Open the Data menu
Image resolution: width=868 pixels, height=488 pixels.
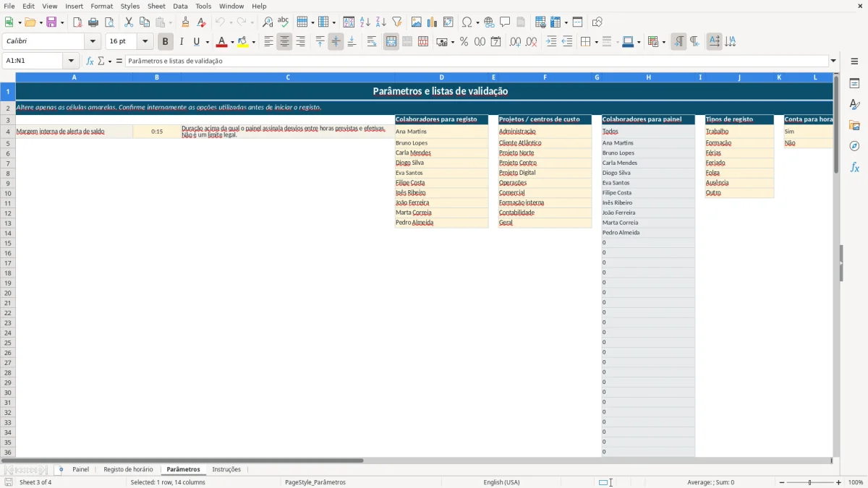pyautogui.click(x=180, y=6)
